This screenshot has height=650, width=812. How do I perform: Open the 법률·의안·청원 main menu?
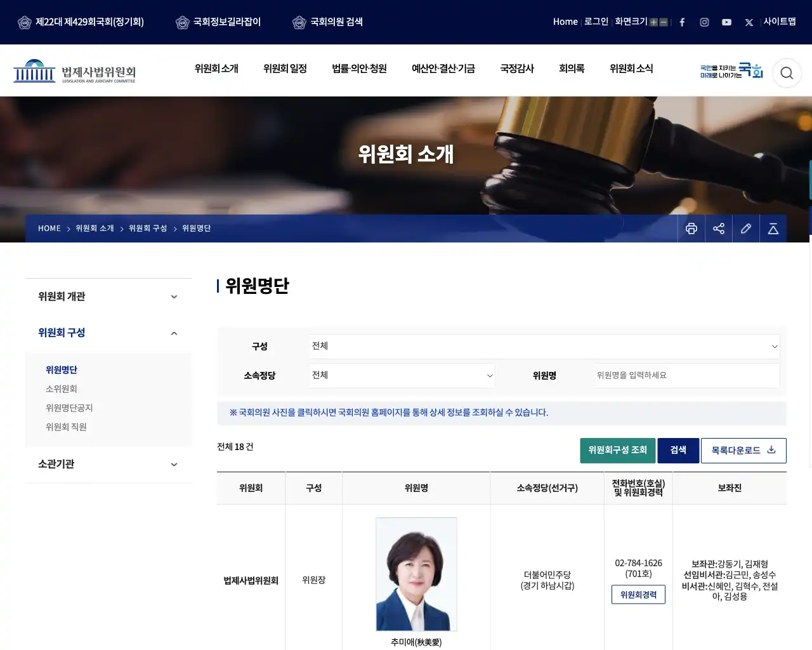pos(359,69)
